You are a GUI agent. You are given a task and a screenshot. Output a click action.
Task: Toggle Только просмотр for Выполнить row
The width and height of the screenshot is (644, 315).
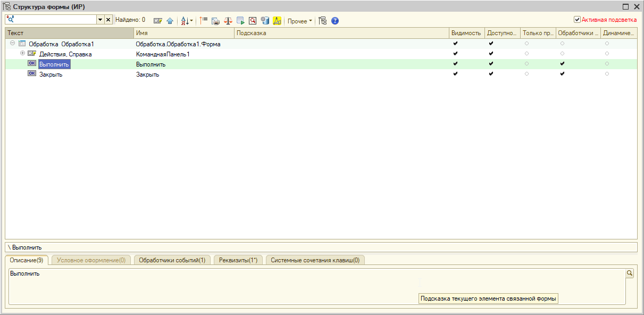(526, 64)
